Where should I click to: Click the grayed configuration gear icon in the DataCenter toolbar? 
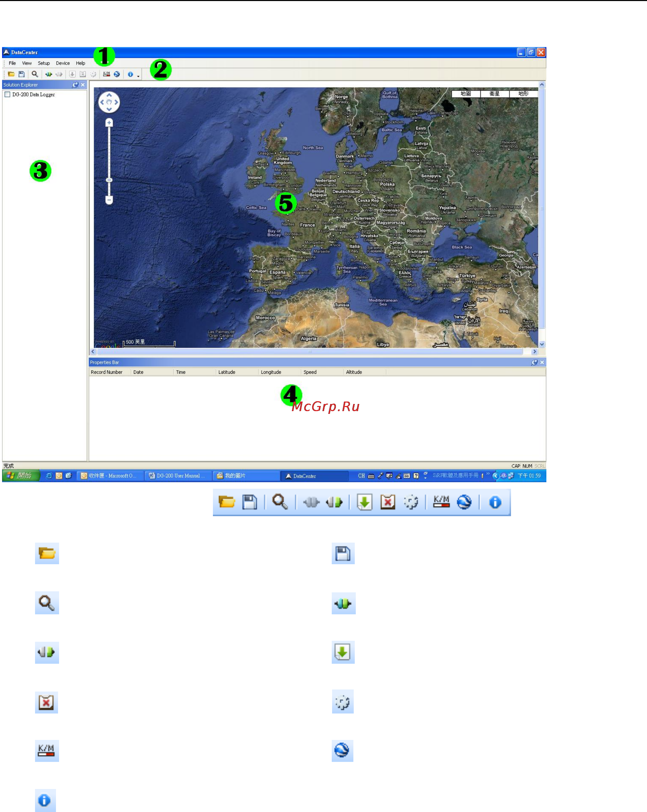pos(93,74)
